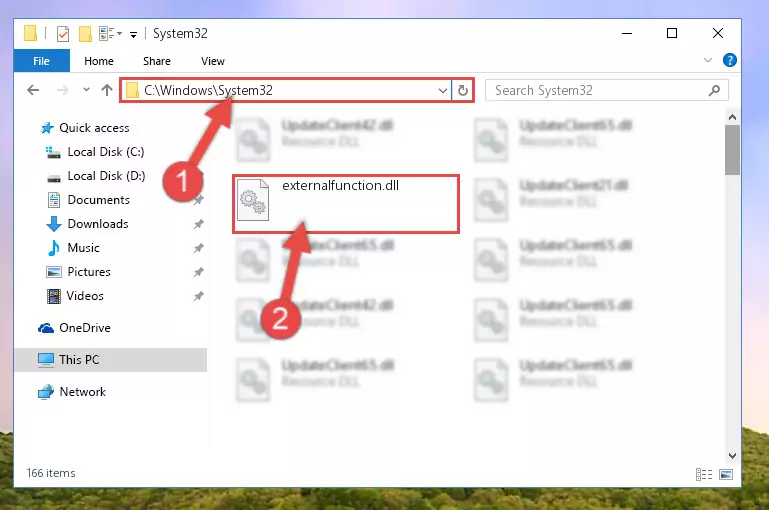769x510 pixels.
Task: Click the externalfunction.dll gear file icon
Action: coord(253,201)
